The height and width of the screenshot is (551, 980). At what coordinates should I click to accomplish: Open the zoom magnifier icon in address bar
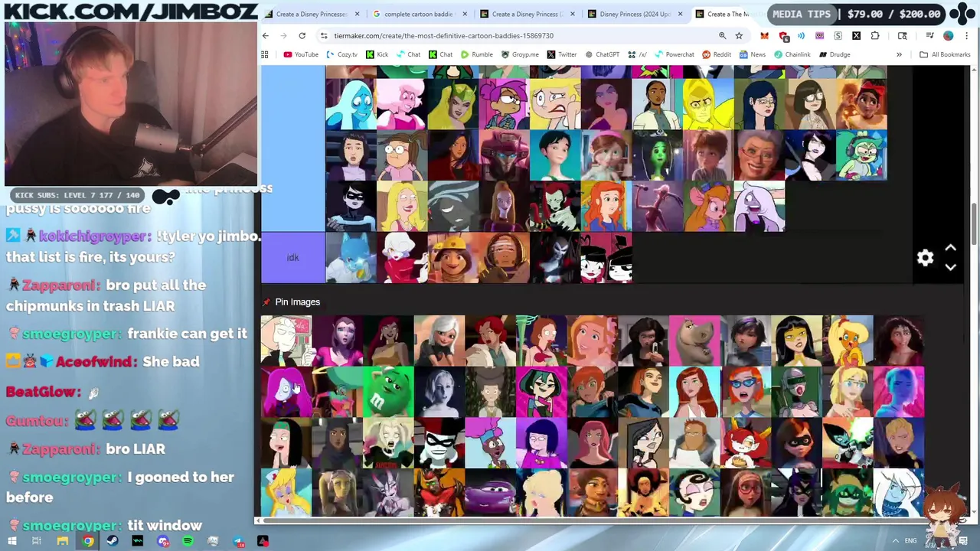click(722, 35)
